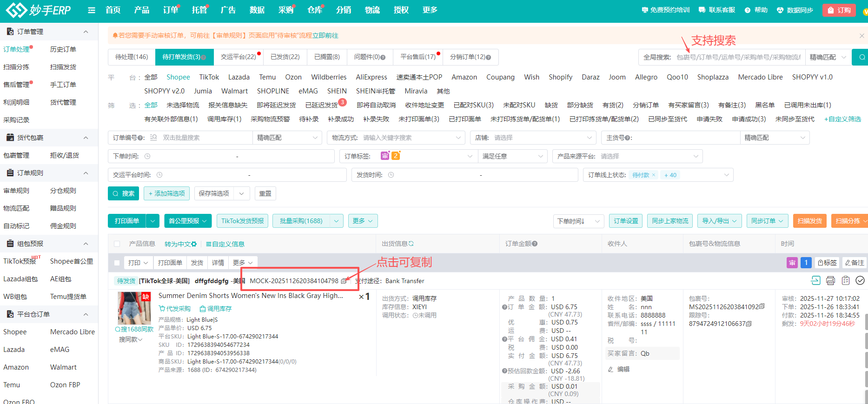
Task: Collapse the 订单管理 sidebar section
Action: pyautogui.click(x=86, y=32)
